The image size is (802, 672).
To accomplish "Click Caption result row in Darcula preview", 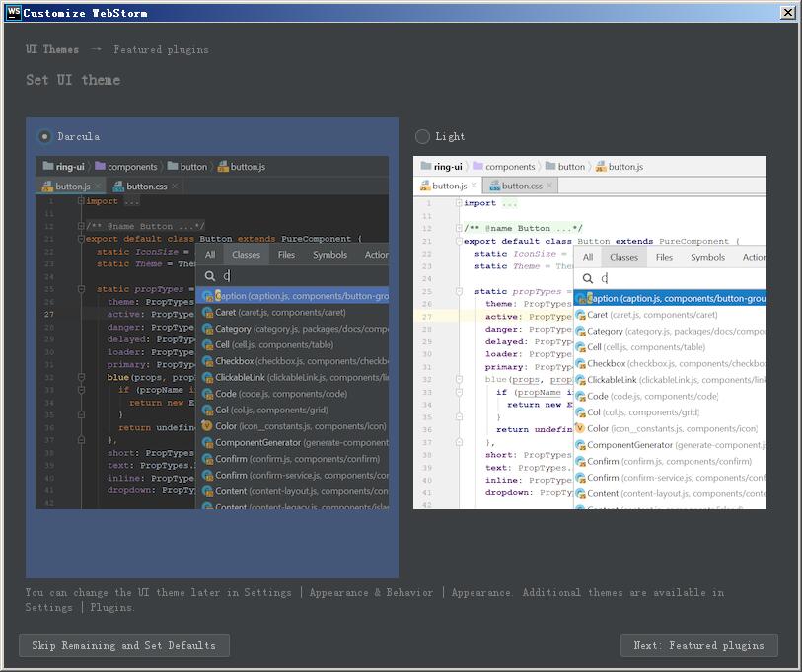I will tap(293, 296).
